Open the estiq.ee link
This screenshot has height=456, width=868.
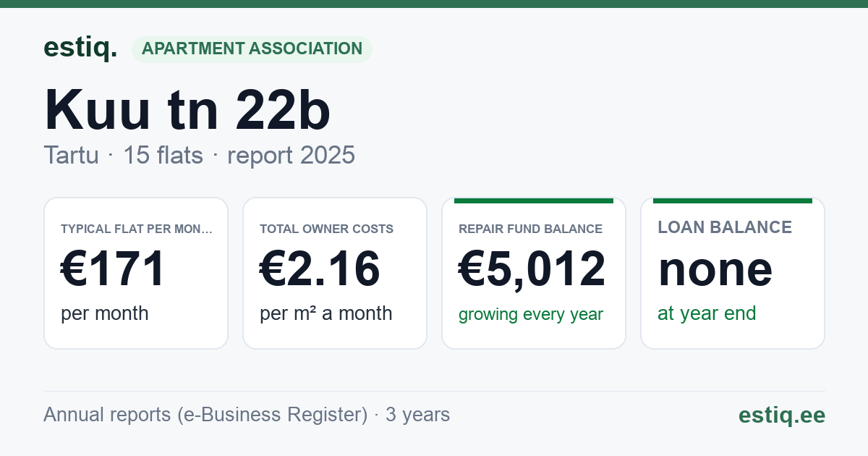tap(782, 415)
